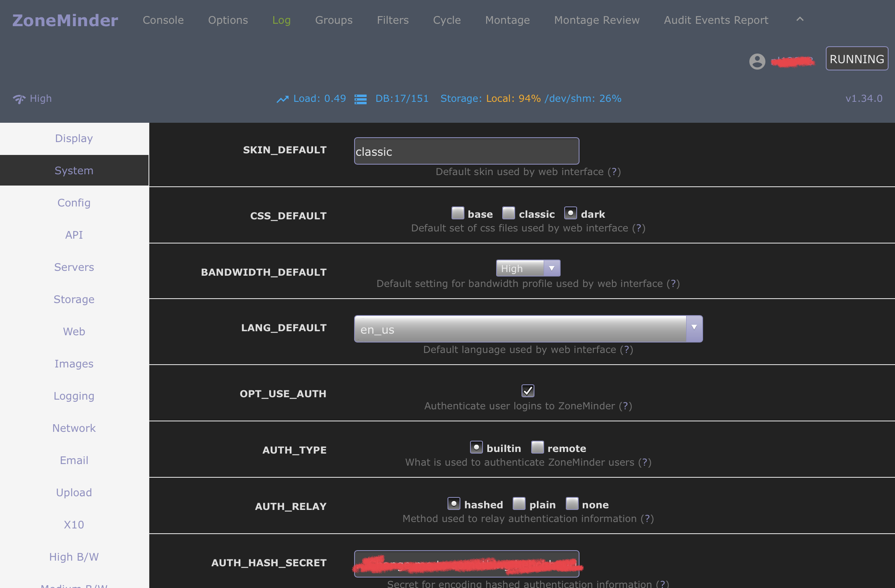Click the /dev/shm: 26% storage indicator

pyautogui.click(x=583, y=99)
